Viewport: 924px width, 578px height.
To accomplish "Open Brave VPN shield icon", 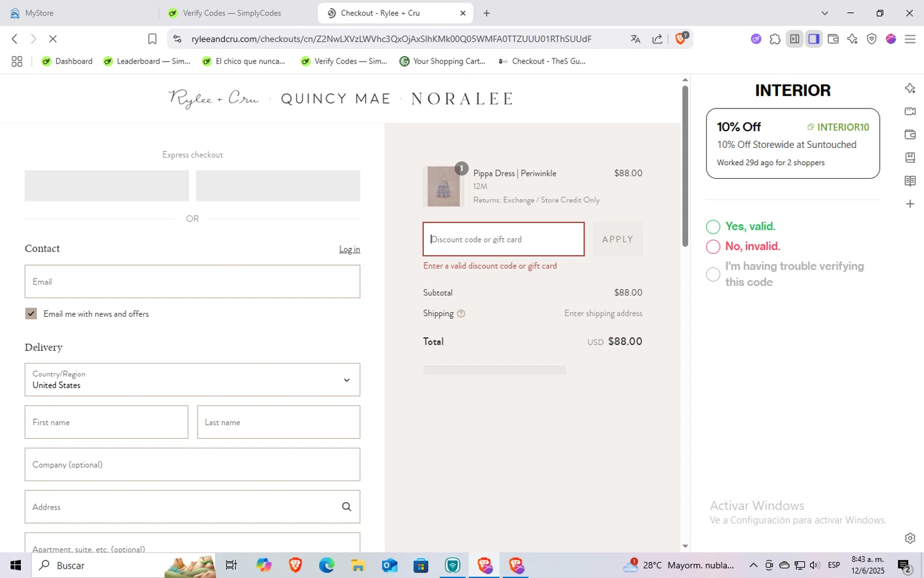I will pos(872,39).
